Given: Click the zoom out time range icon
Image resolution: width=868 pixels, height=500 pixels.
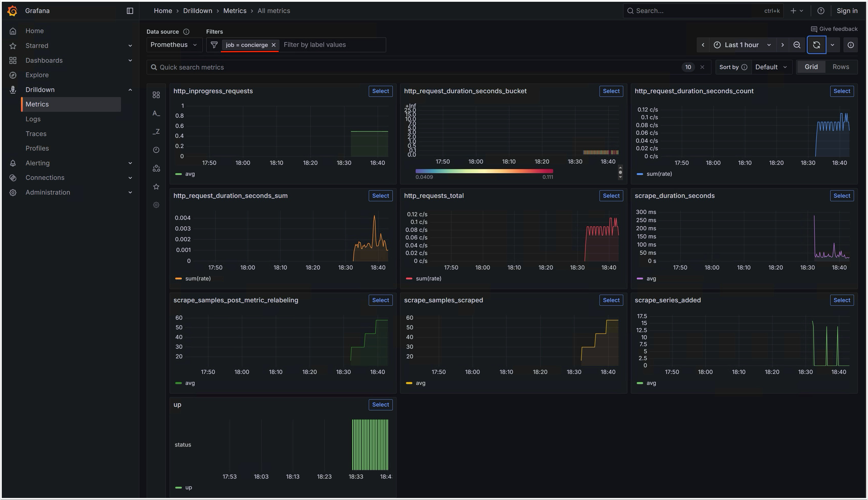Looking at the screenshot, I should (x=797, y=45).
